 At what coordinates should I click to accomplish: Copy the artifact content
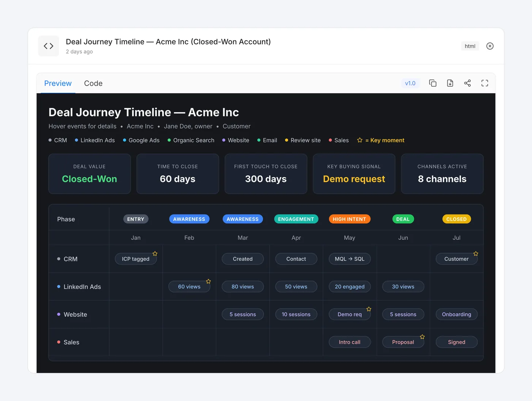(x=433, y=83)
